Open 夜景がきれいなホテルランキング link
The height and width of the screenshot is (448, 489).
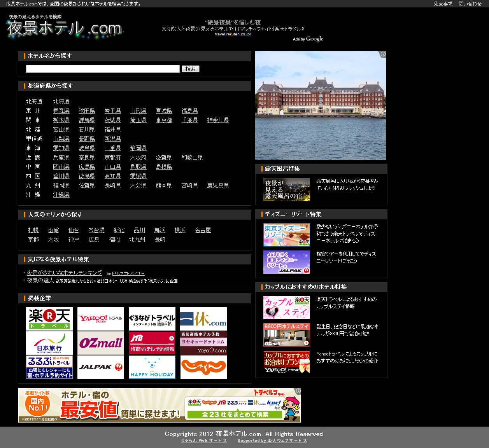click(64, 273)
